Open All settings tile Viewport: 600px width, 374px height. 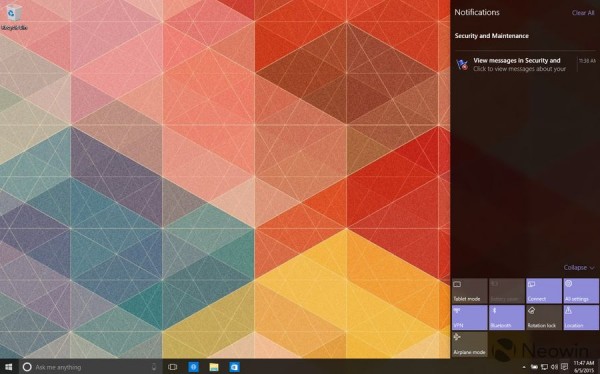pyautogui.click(x=580, y=291)
